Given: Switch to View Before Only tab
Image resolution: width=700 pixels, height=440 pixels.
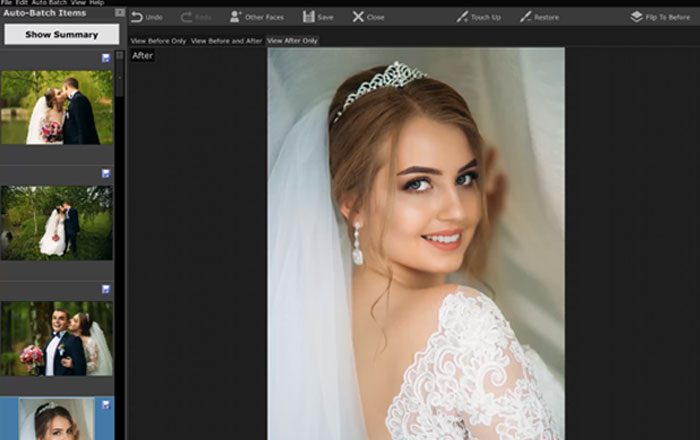Looking at the screenshot, I should point(158,41).
